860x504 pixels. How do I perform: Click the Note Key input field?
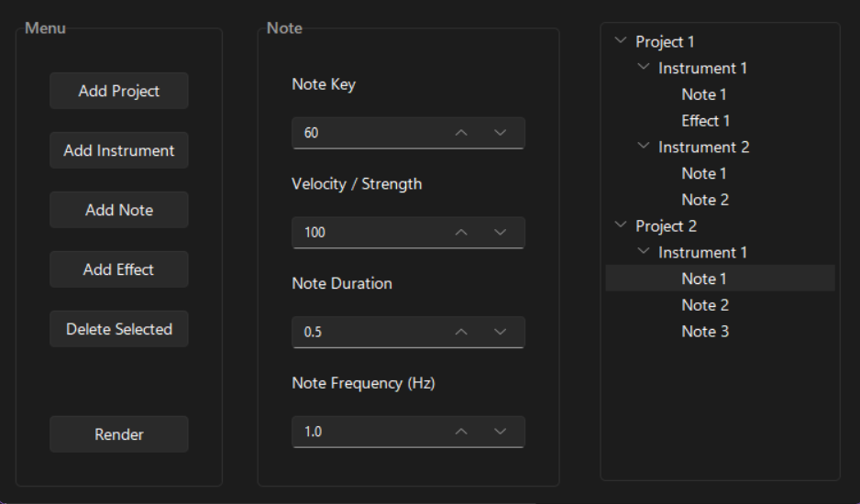coord(367,133)
